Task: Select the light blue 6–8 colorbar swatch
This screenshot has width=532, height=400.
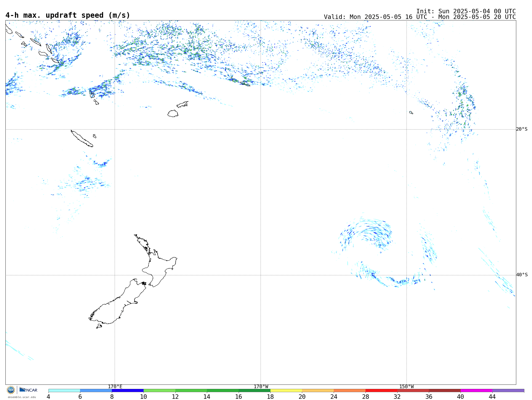Action: [x=96, y=391]
